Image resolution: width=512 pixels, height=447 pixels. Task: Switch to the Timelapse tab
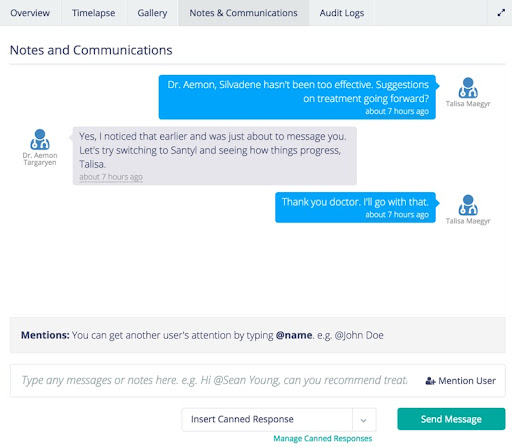94,13
